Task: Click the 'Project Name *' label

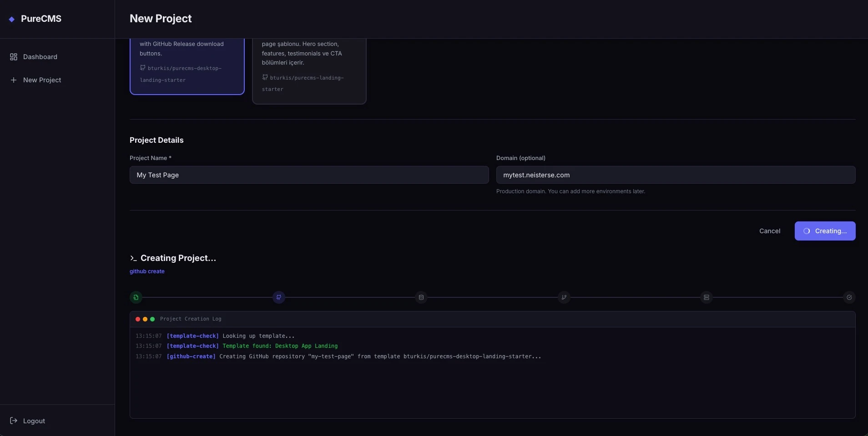Action: tap(151, 158)
